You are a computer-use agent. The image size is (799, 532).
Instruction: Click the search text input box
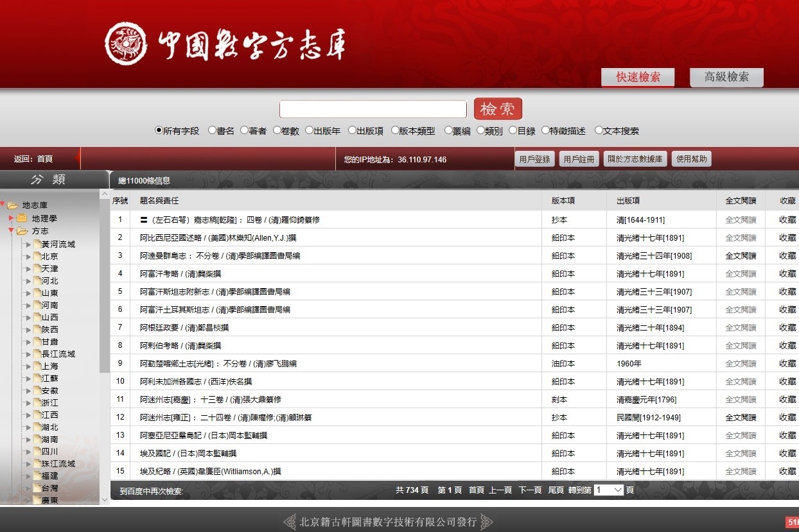(x=373, y=109)
